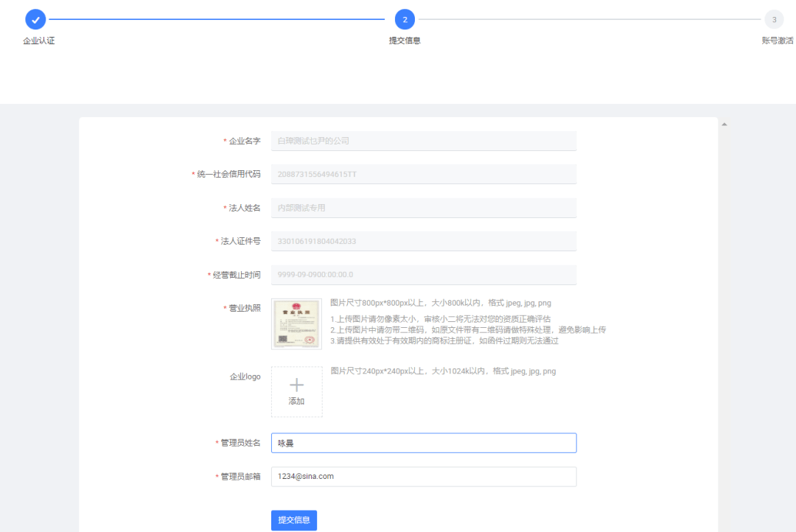Click the step 2 circle icon
796x532 pixels.
(405, 19)
